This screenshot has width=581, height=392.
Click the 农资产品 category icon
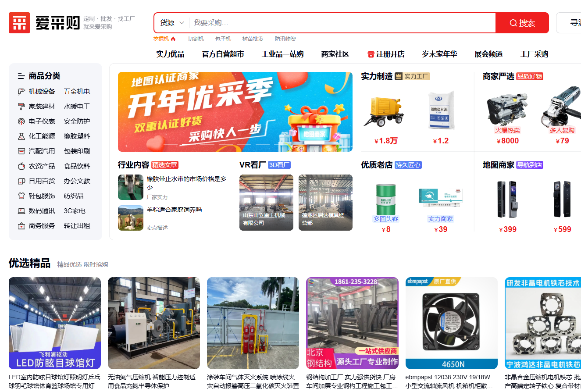21,166
